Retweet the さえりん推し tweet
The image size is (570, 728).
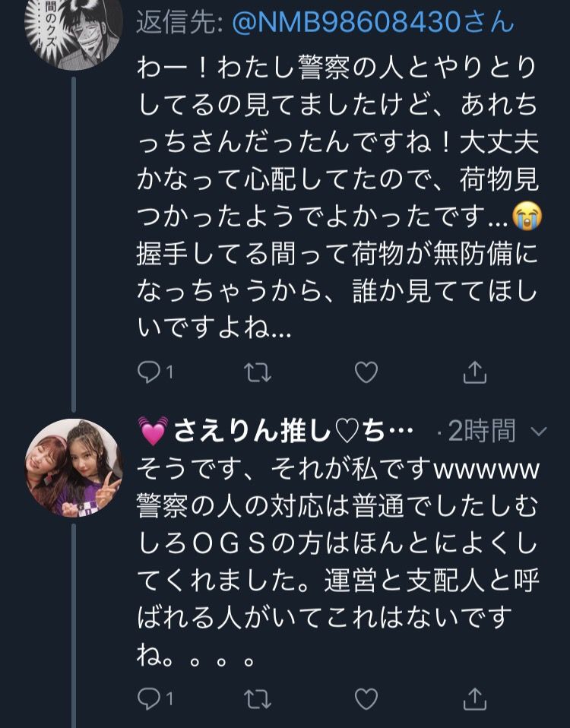click(x=258, y=699)
